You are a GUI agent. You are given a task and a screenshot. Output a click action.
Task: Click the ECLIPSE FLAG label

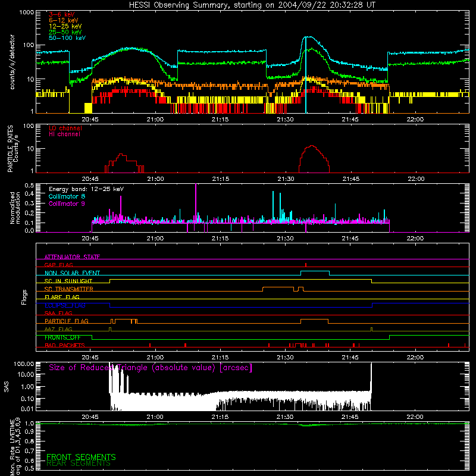coord(65,305)
